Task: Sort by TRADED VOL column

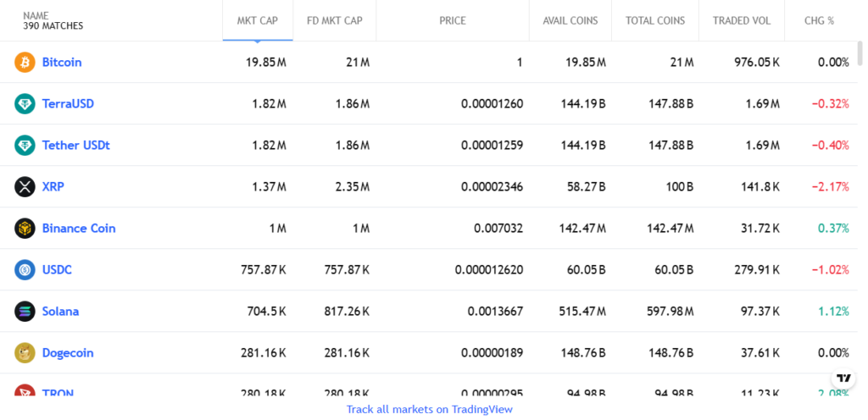Action: (x=742, y=20)
